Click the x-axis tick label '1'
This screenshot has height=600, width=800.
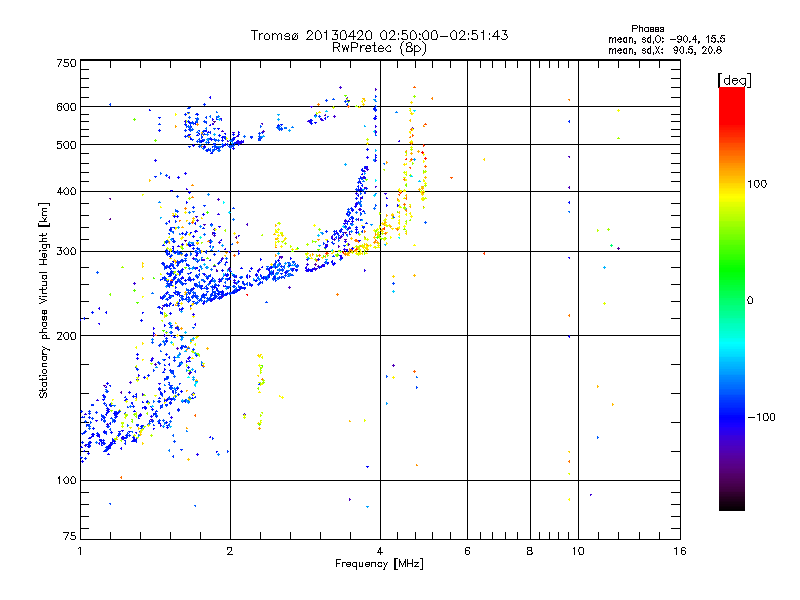click(80, 551)
